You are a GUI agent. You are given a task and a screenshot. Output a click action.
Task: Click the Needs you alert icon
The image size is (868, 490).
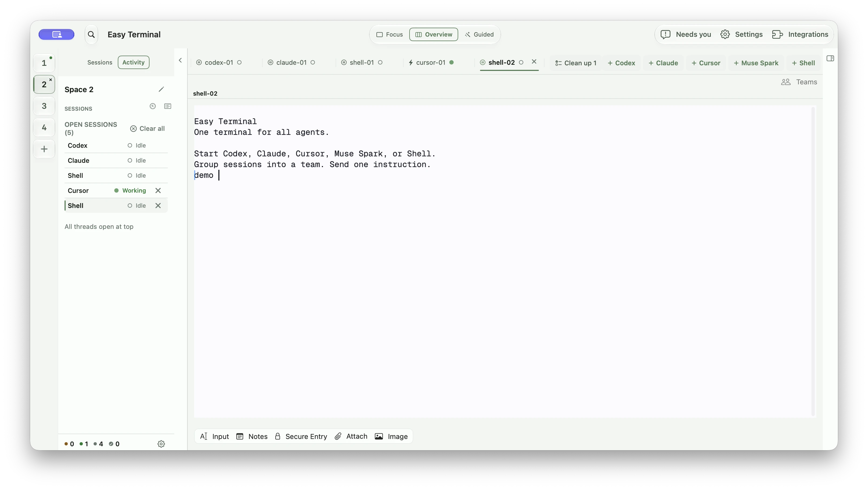point(665,34)
